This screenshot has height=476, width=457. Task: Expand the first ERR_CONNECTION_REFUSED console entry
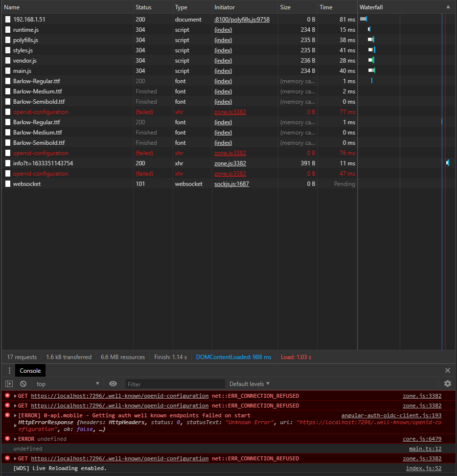[15, 396]
